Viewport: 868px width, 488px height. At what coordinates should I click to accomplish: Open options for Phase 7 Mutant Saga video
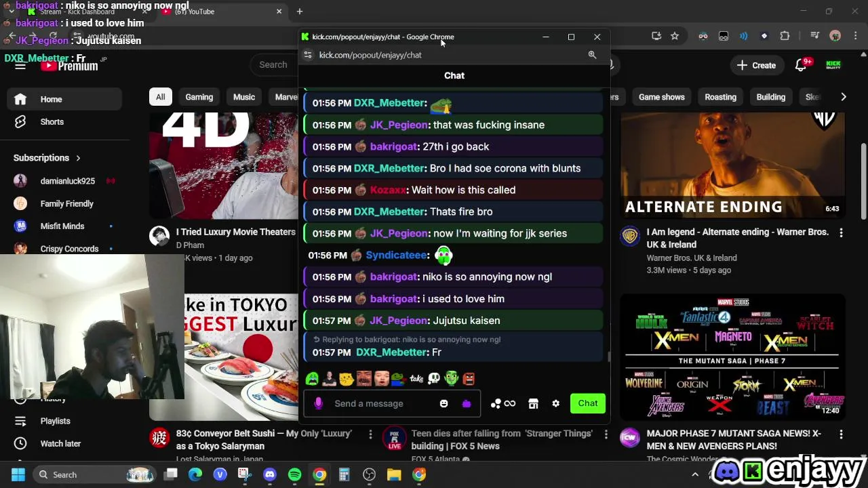(841, 434)
